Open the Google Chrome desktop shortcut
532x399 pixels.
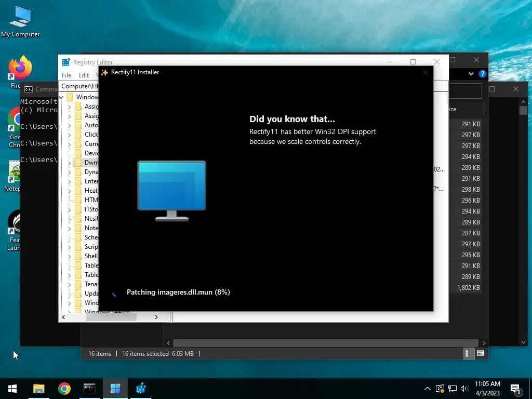[x=14, y=127]
